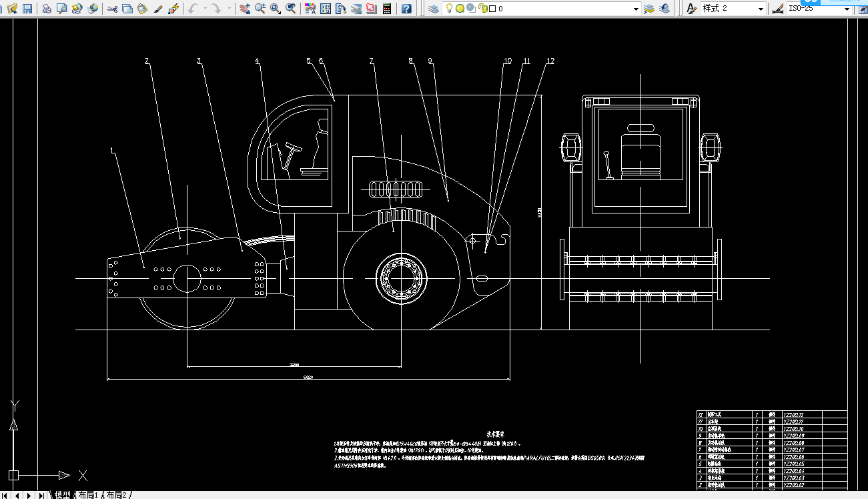Toggle the lock on layer 0

click(482, 9)
